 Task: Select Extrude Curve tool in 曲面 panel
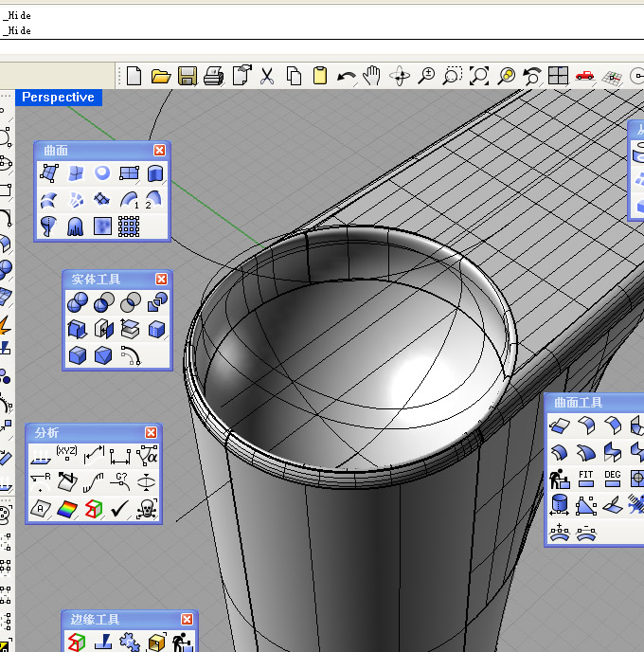pos(155,173)
